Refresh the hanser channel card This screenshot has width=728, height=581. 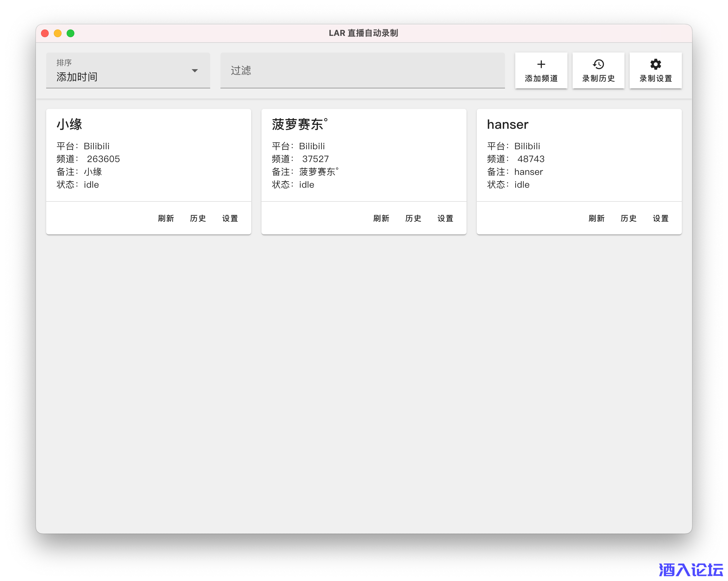point(596,218)
